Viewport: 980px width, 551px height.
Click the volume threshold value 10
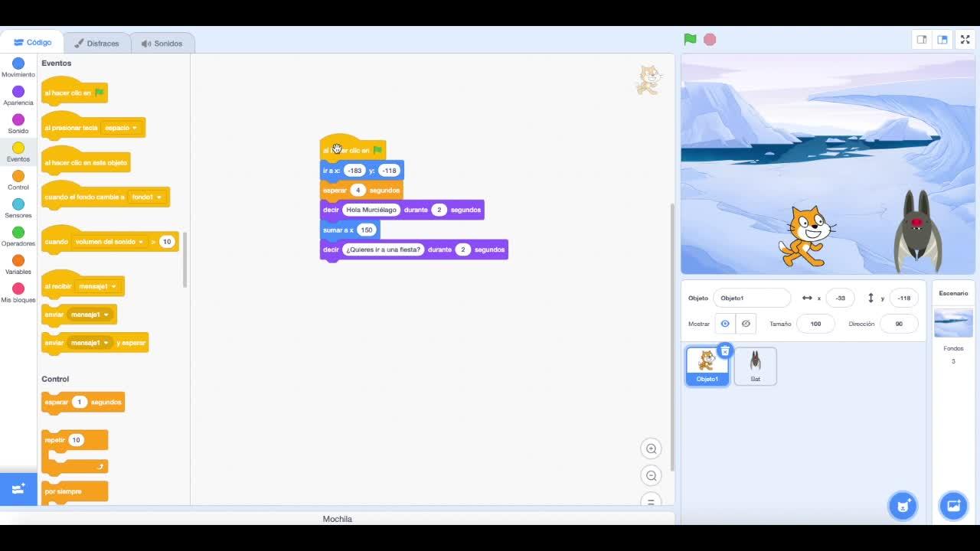[x=167, y=242]
